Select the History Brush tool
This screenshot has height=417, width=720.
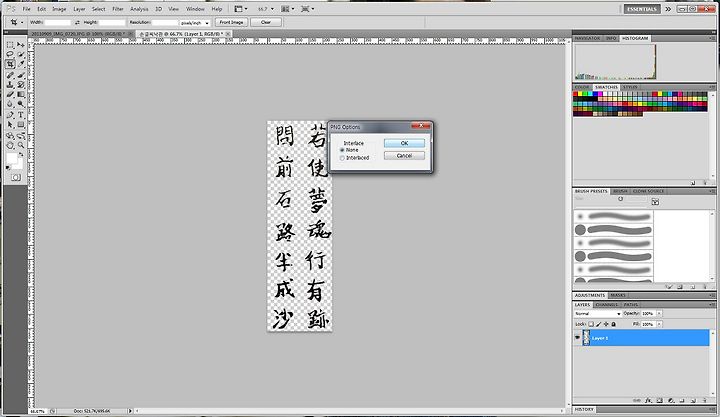pos(21,85)
